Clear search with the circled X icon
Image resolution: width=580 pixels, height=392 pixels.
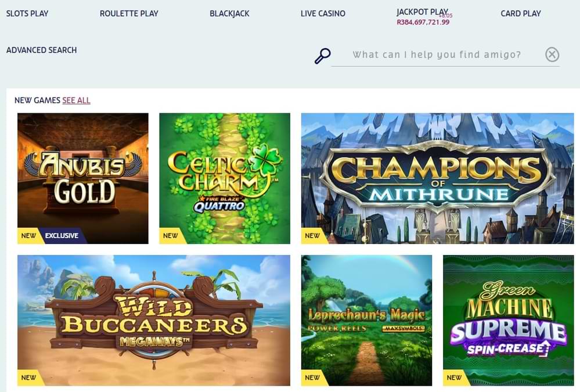tap(552, 55)
